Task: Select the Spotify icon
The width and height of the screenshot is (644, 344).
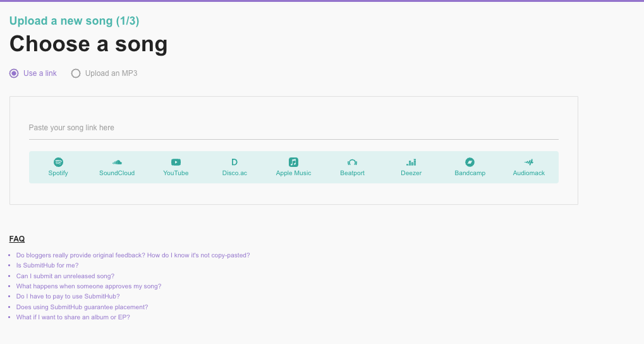Action: pos(58,162)
